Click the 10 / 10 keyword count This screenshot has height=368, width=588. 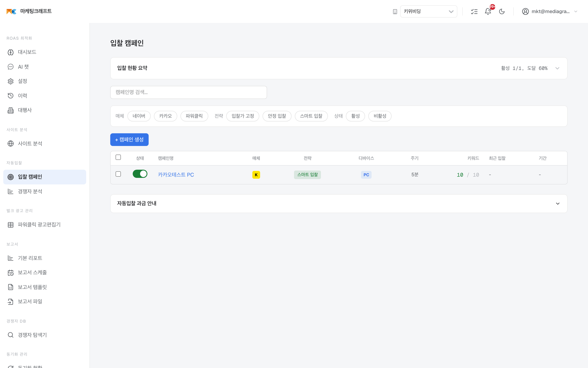click(x=468, y=175)
